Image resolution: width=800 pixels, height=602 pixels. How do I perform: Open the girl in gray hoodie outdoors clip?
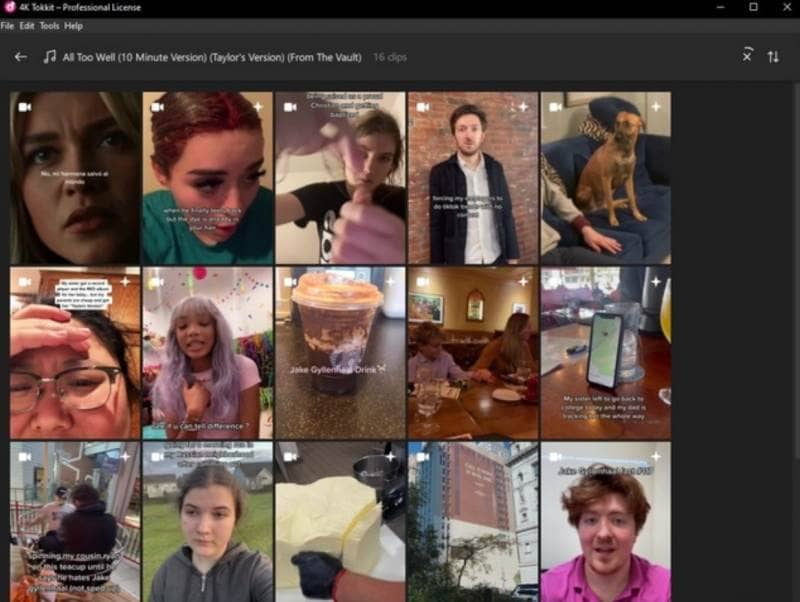click(208, 522)
